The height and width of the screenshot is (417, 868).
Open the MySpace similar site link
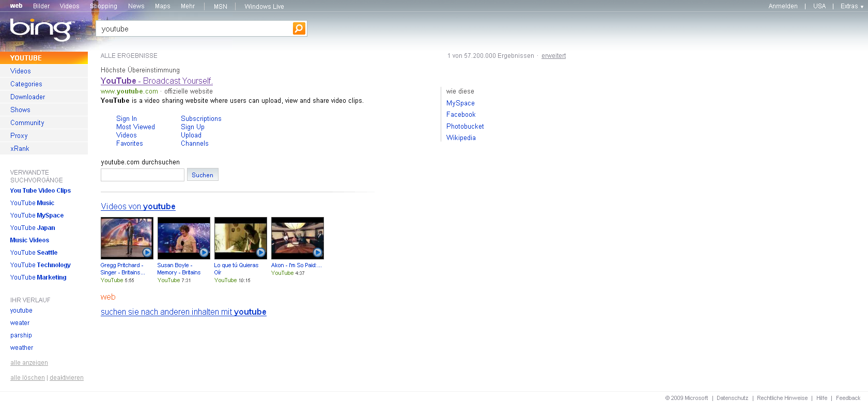point(460,103)
